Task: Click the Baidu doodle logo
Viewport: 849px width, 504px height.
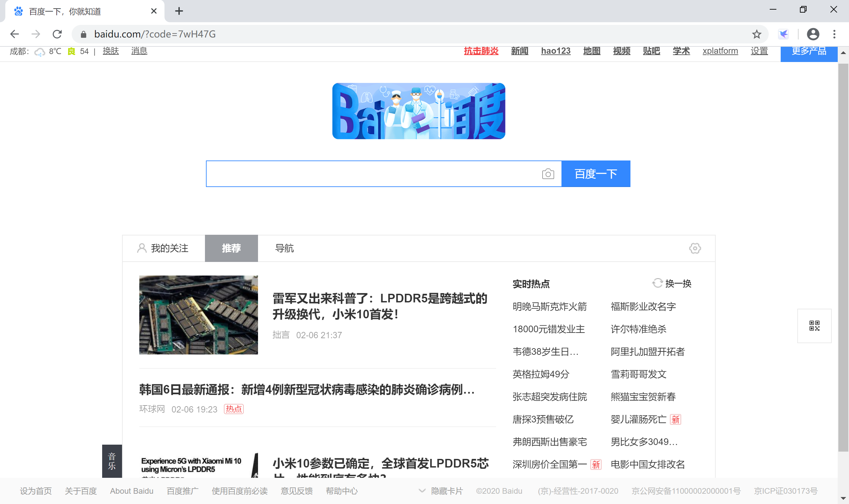Action: point(419,111)
